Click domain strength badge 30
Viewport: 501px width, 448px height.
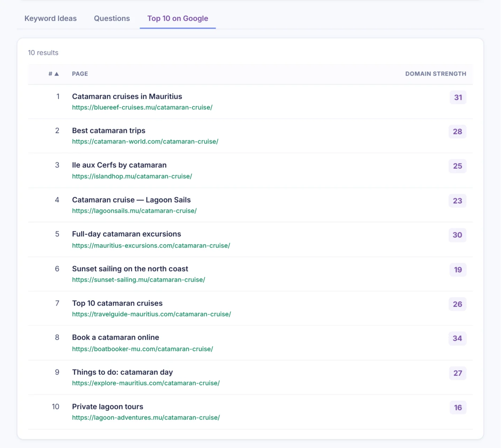coord(457,235)
